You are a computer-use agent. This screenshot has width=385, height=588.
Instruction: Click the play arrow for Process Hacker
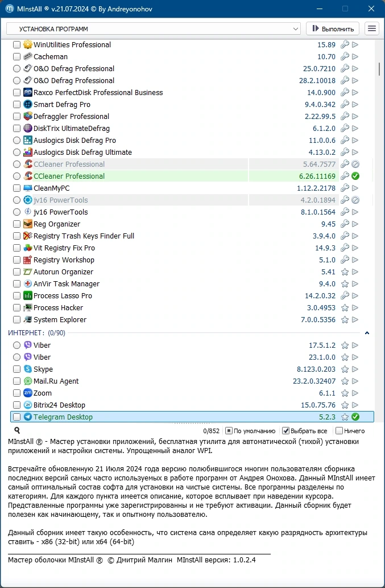(355, 307)
